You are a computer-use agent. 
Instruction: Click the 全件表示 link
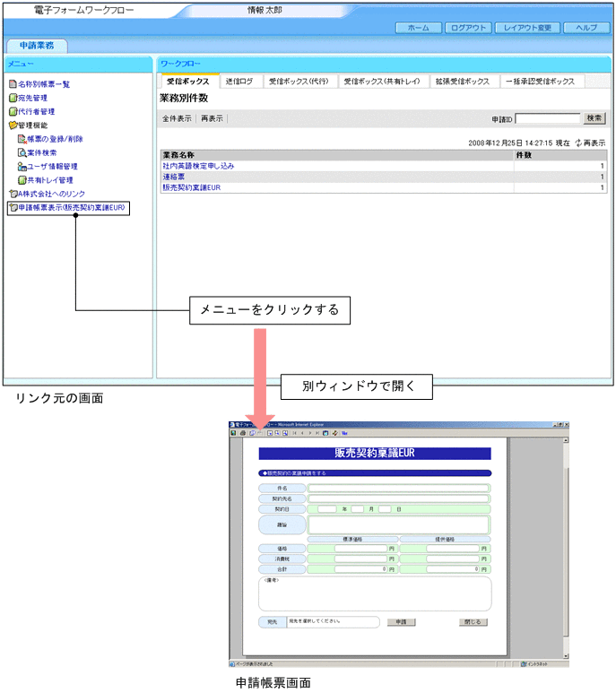tap(177, 118)
